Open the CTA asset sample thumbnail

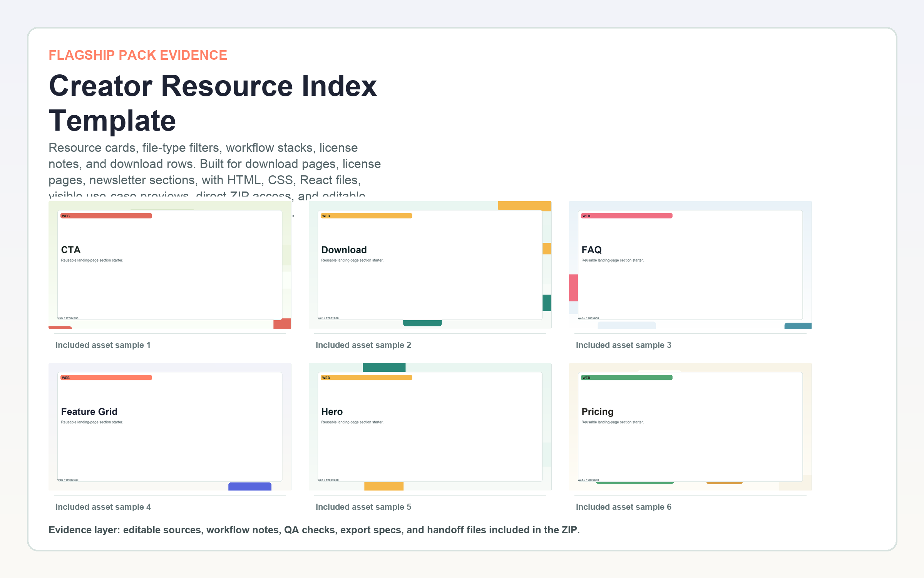170,265
